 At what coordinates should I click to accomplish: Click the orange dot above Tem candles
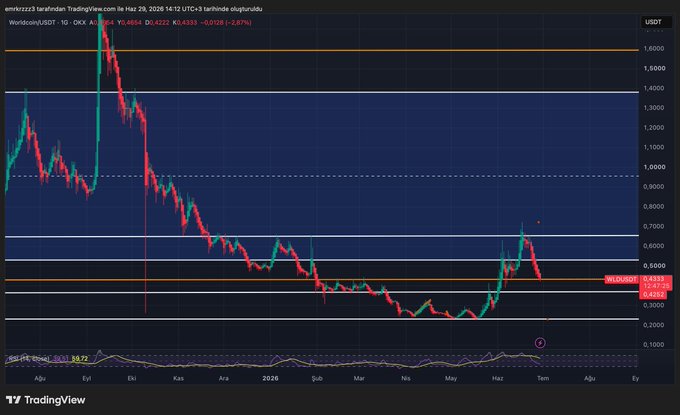539,222
